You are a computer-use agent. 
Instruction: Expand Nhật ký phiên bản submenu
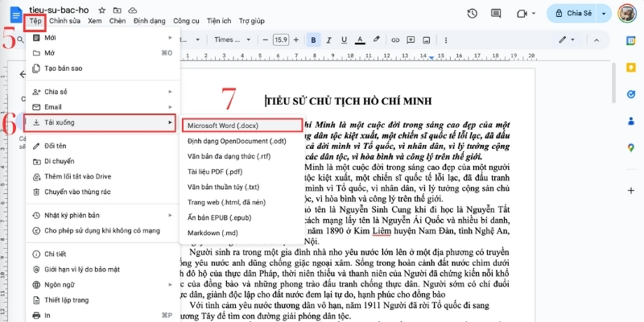103,215
